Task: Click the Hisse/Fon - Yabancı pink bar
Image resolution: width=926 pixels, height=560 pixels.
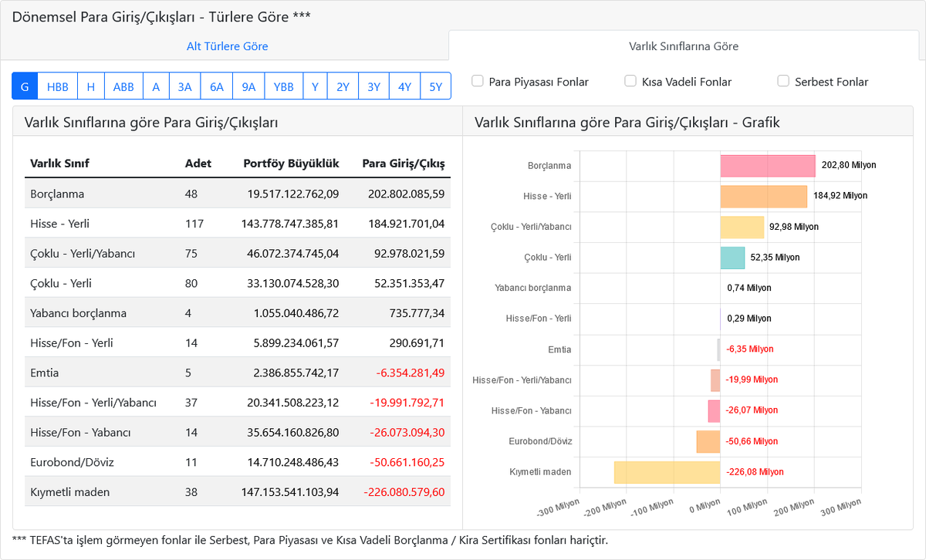Action: click(x=715, y=410)
